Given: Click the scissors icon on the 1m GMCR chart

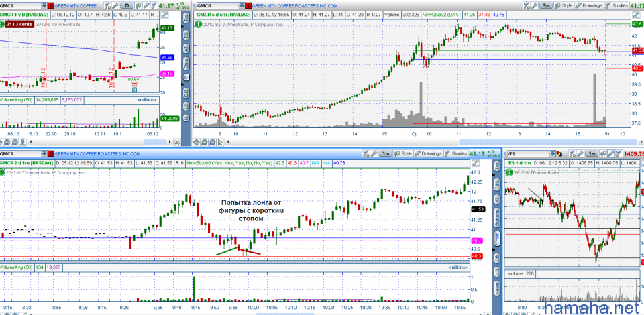Looking at the screenshot, I should coord(366,153).
